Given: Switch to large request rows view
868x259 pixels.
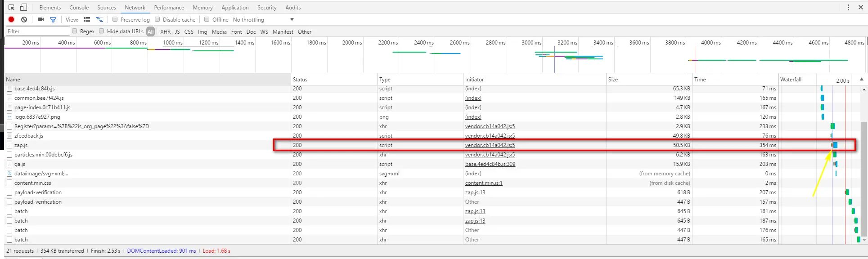Looking at the screenshot, I should coord(87,19).
